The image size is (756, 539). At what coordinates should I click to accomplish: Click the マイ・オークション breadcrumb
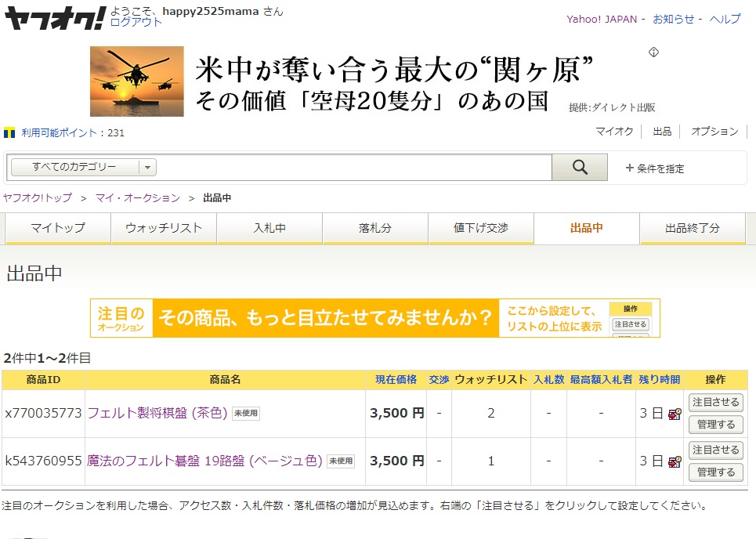tap(137, 197)
